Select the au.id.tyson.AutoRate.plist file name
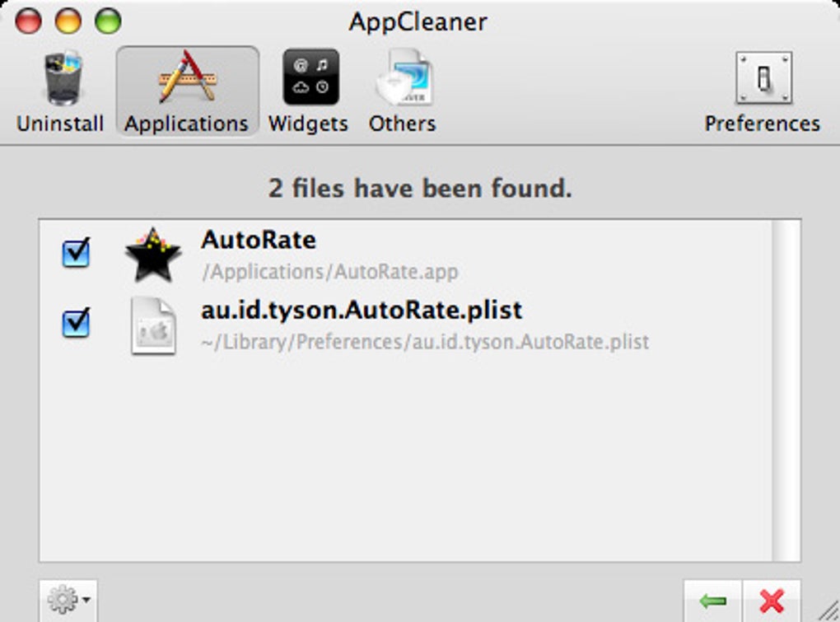The image size is (840, 622). pyautogui.click(x=362, y=311)
